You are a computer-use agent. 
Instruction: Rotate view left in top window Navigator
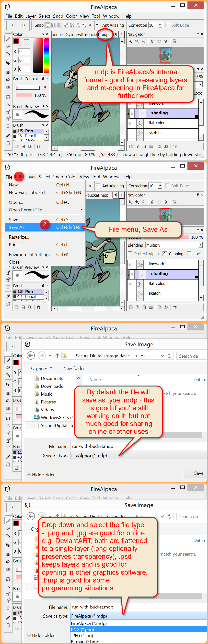point(152,41)
